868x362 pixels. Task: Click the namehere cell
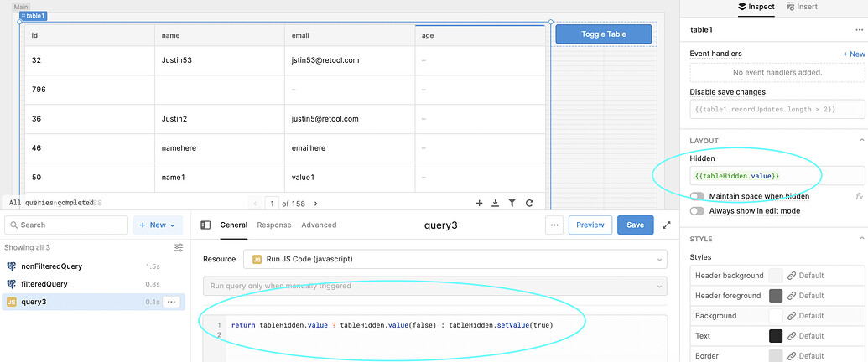220,148
